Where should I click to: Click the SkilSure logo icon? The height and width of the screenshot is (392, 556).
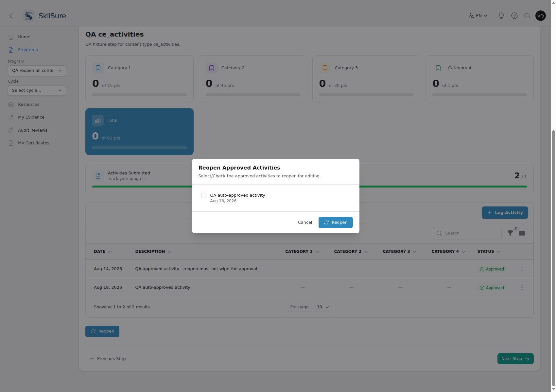tap(29, 16)
